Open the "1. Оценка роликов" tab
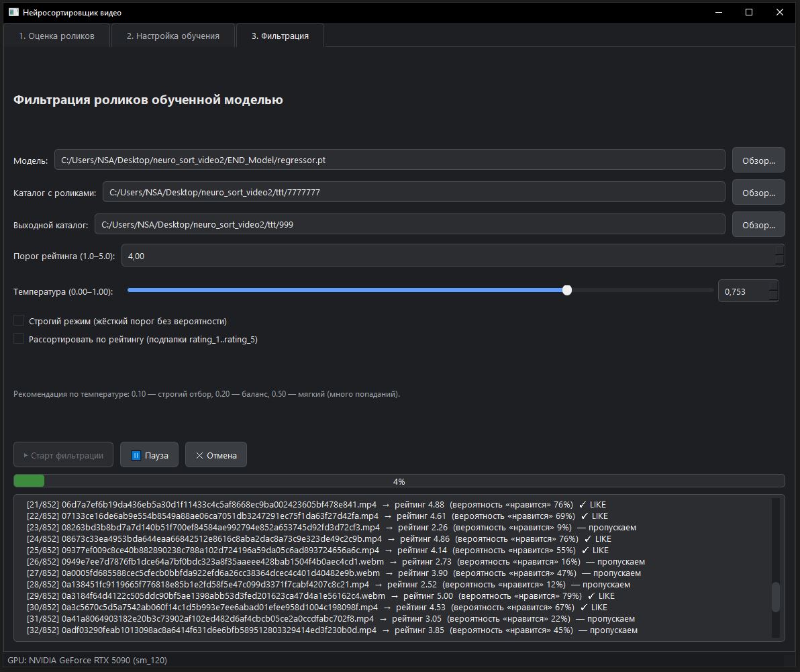Screen dimensions: 800x672 coord(56,36)
